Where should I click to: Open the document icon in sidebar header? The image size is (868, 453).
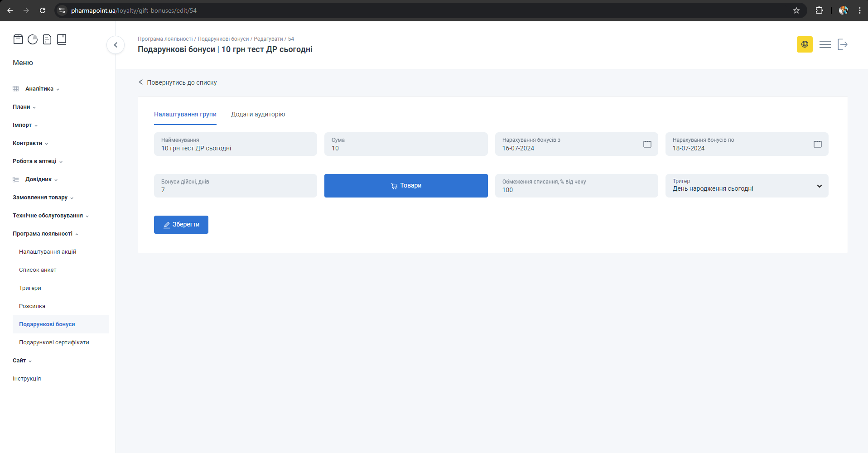[47, 39]
